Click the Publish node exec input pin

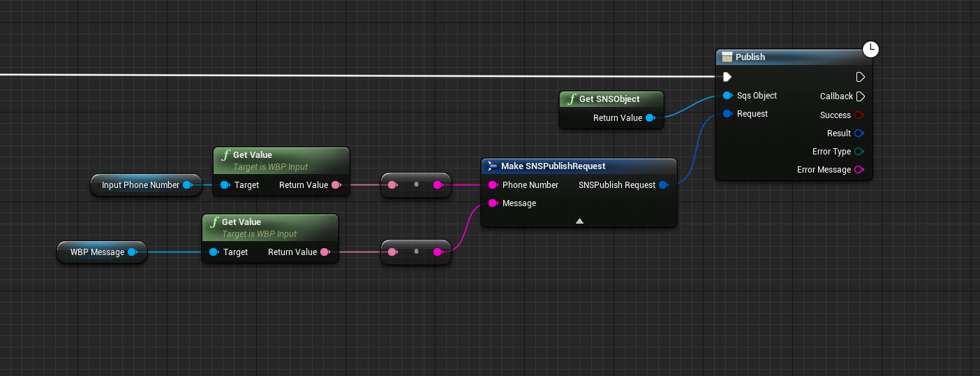click(727, 77)
